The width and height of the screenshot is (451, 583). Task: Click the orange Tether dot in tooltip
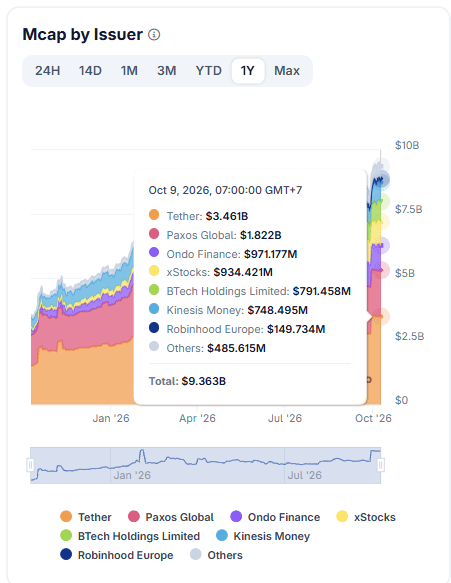click(x=154, y=215)
